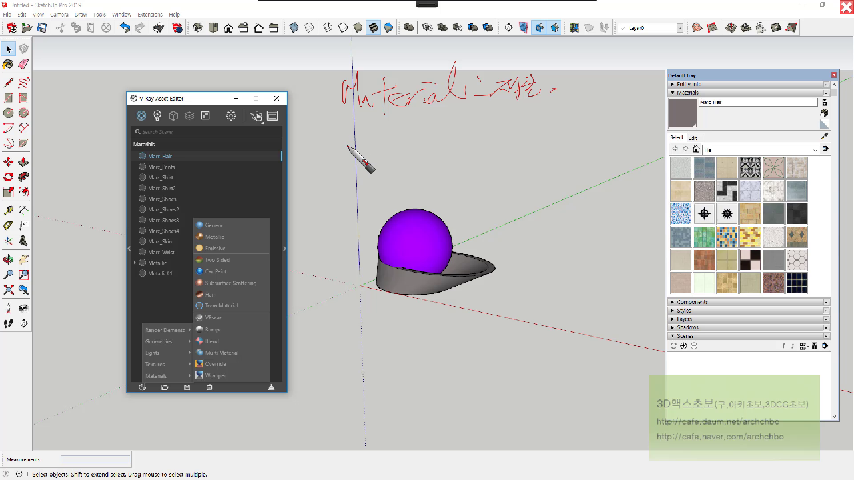Expand Asset Editor right panel arrow
Viewport: 854px width, 480px height.
click(x=284, y=249)
